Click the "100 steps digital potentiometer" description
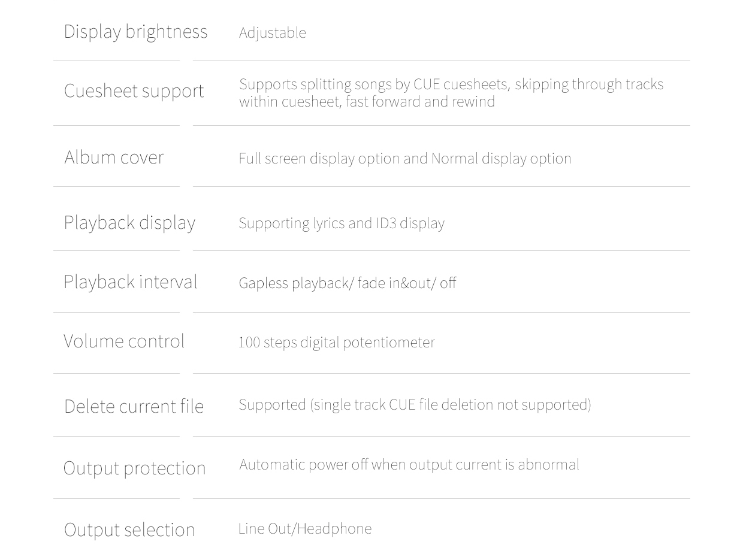Image resolution: width=743 pixels, height=560 pixels. click(337, 343)
